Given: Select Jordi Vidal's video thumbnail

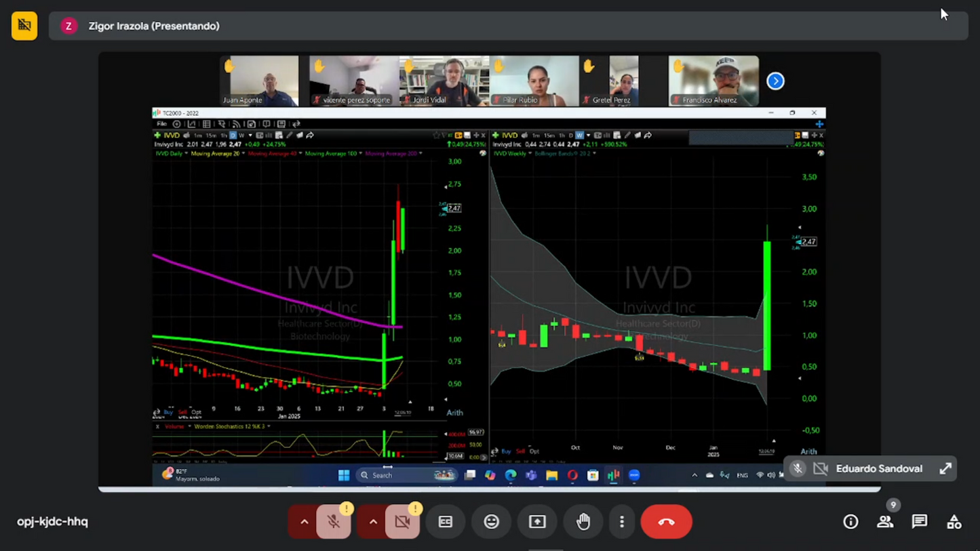Looking at the screenshot, I should (x=444, y=81).
